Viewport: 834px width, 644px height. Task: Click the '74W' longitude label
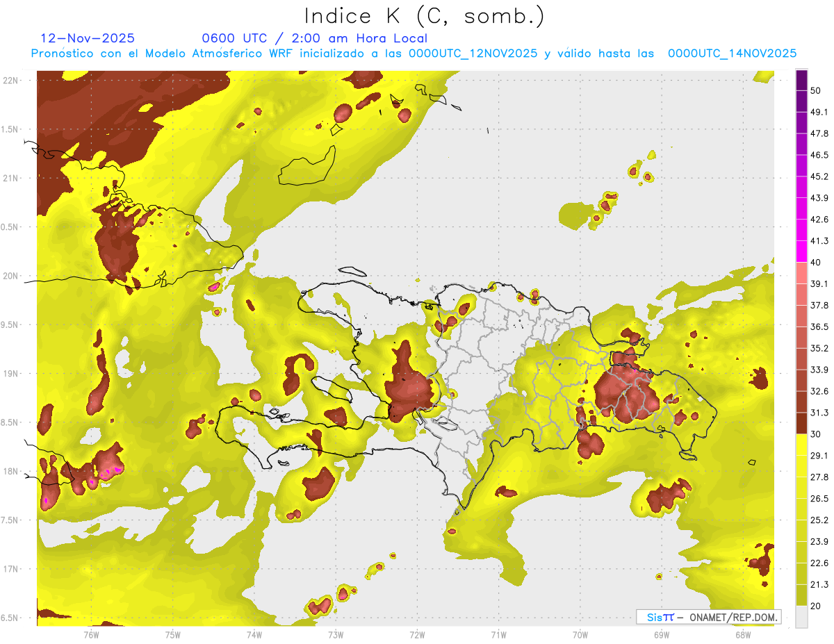pyautogui.click(x=254, y=634)
